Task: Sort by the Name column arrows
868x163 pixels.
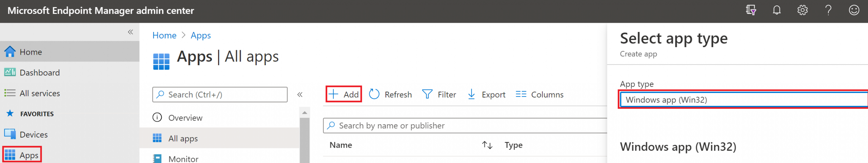Action: (487, 145)
